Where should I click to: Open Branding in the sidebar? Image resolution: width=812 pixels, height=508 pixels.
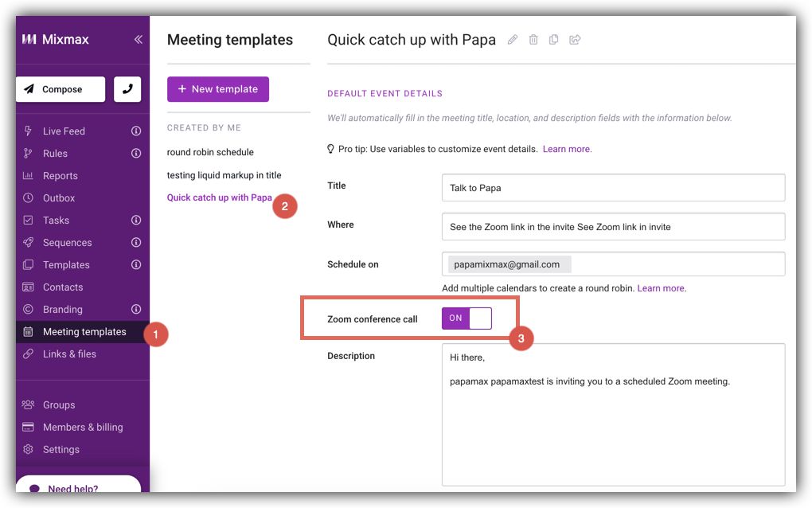click(63, 309)
